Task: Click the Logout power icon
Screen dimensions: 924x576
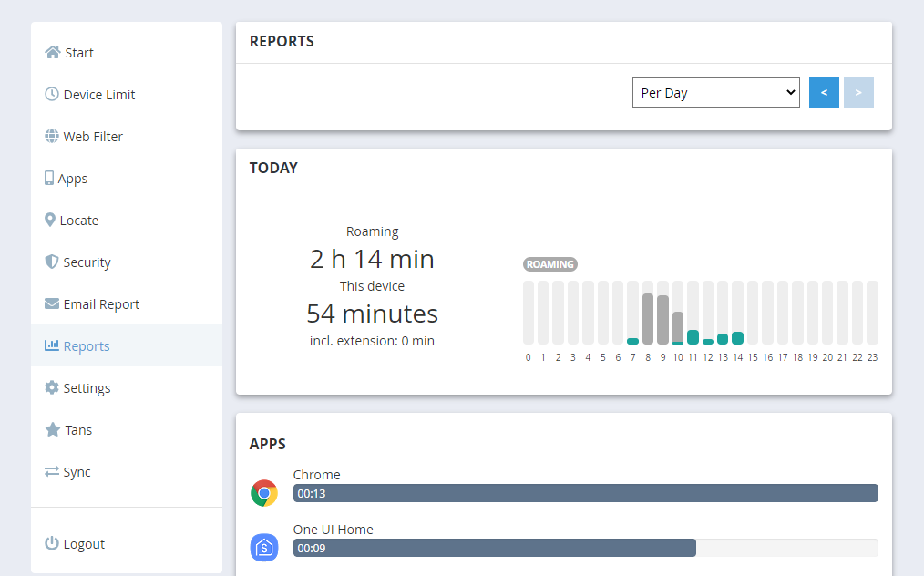Action: point(52,543)
